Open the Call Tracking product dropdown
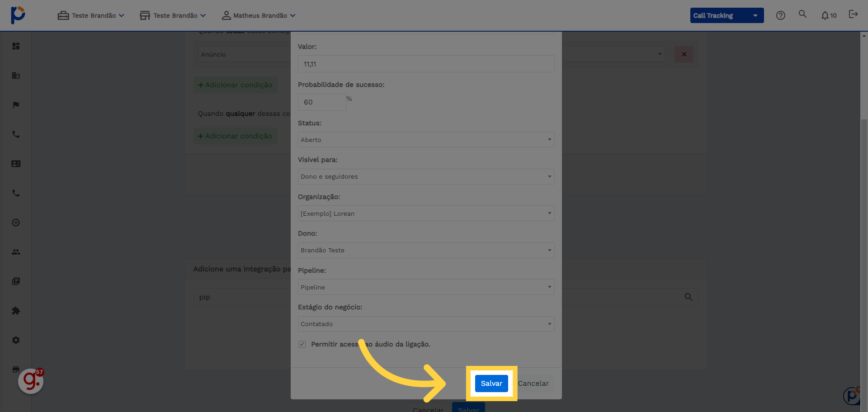 [727, 15]
